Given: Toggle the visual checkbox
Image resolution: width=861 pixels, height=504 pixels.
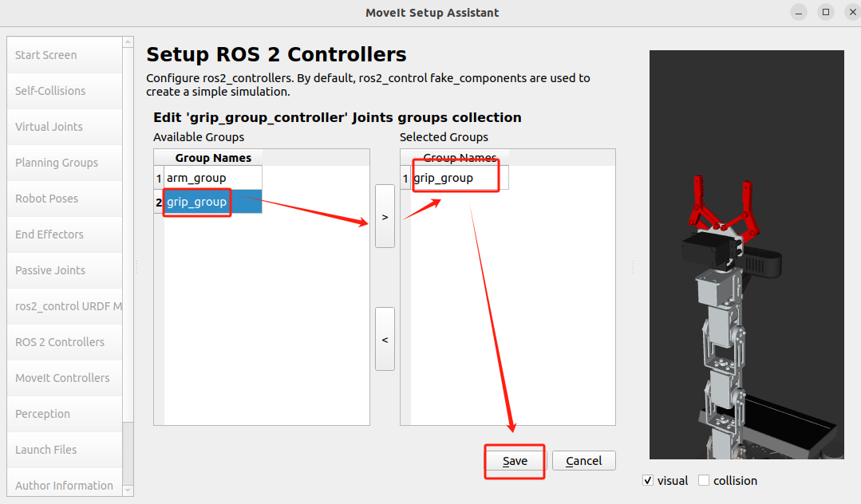Looking at the screenshot, I should click(648, 480).
